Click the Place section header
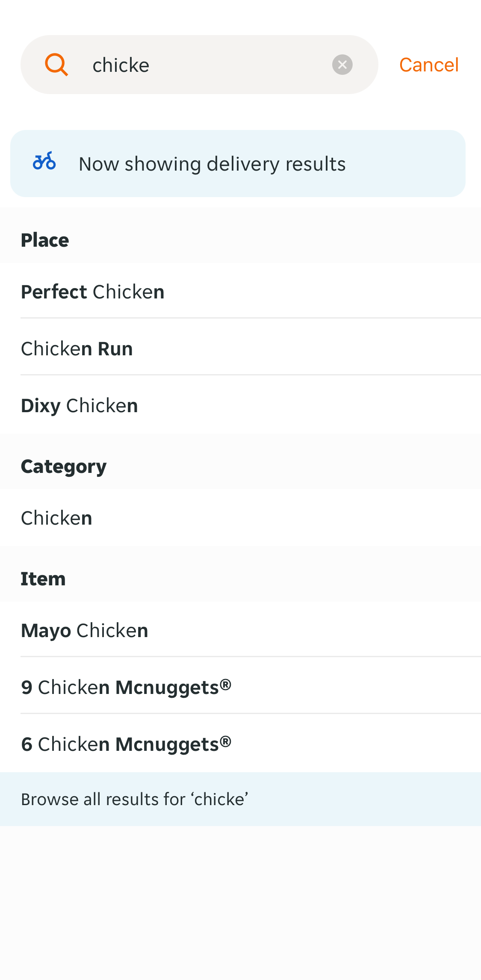The image size is (481, 980). tap(44, 239)
